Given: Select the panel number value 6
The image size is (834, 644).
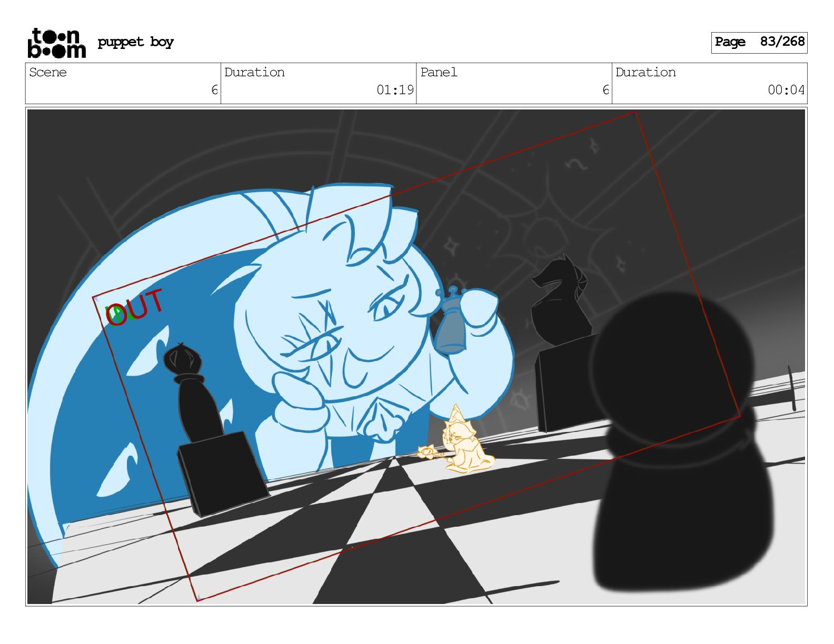Looking at the screenshot, I should click(605, 90).
